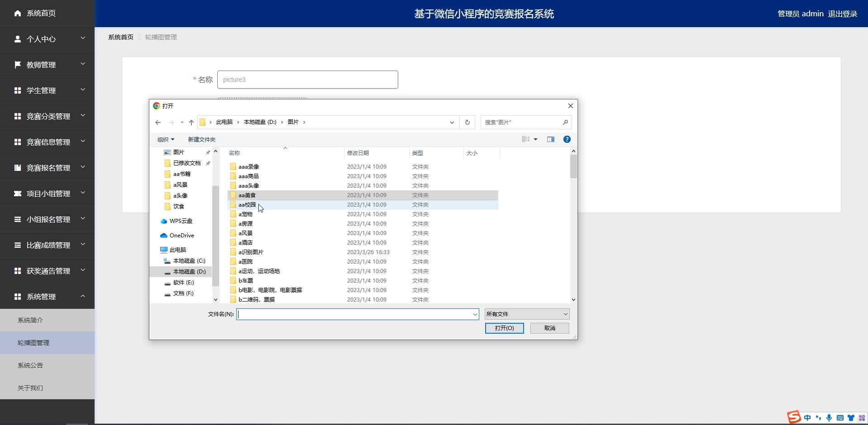
Task: Click the keyboard icon in the IME bar
Action: [x=840, y=418]
